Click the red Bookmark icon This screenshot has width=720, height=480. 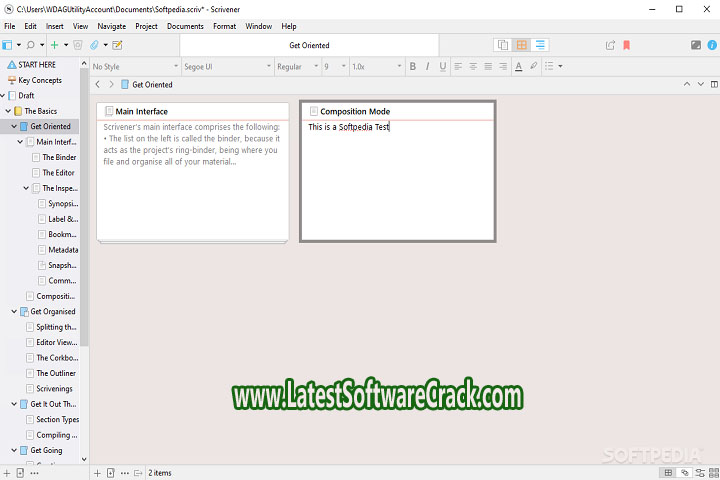(x=626, y=45)
